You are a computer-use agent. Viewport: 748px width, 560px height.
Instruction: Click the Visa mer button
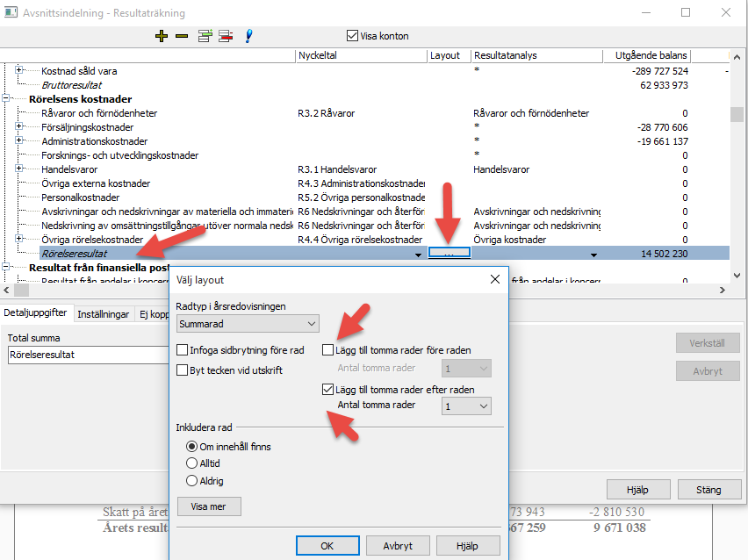point(208,506)
